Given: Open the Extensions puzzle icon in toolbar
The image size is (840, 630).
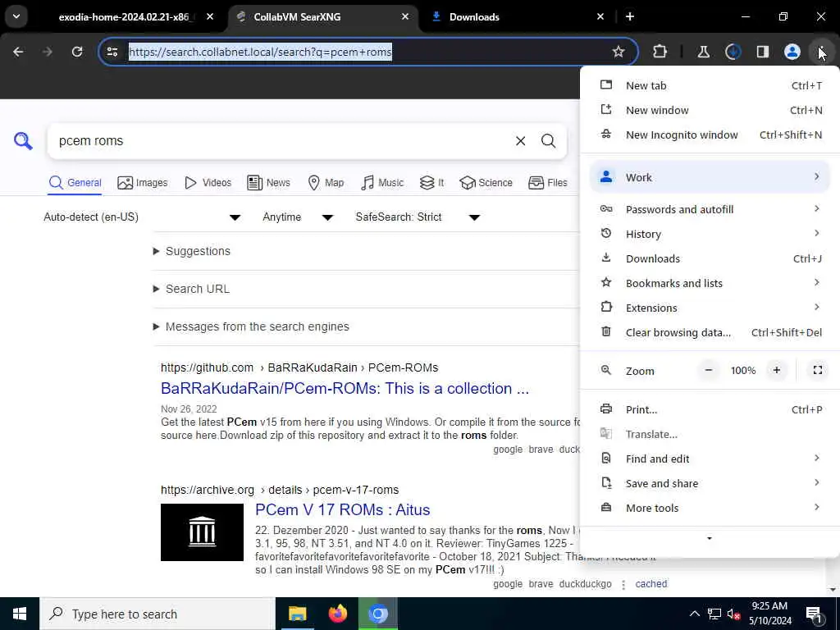Looking at the screenshot, I should click(x=660, y=52).
